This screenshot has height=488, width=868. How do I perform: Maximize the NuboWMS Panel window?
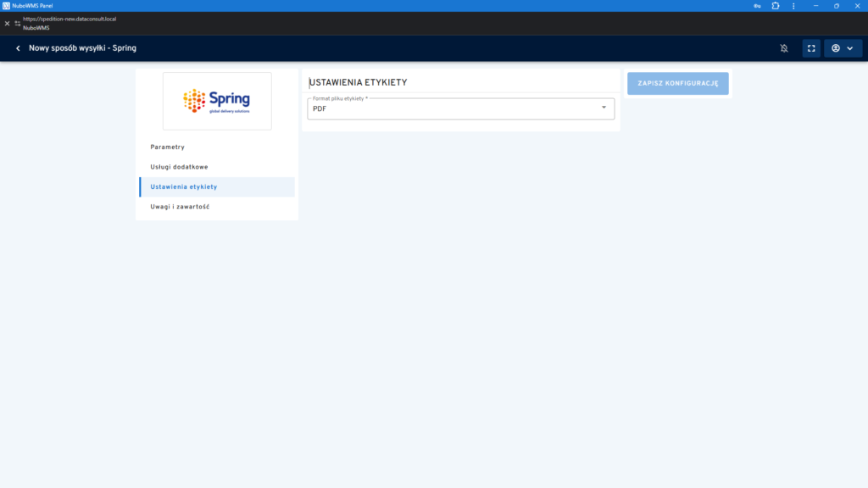click(836, 6)
